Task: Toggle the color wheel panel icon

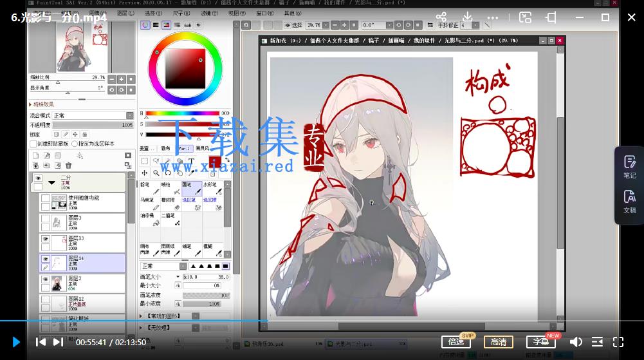Action: tap(145, 25)
